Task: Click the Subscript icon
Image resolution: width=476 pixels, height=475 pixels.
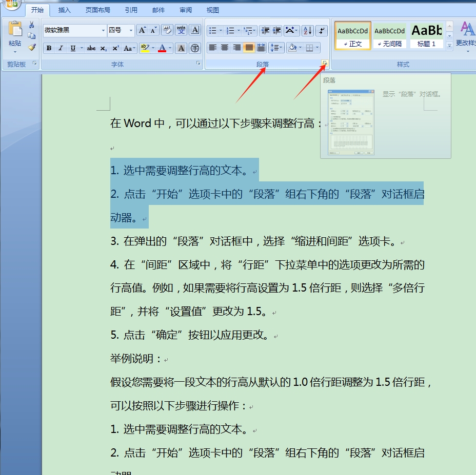Action: (x=104, y=48)
